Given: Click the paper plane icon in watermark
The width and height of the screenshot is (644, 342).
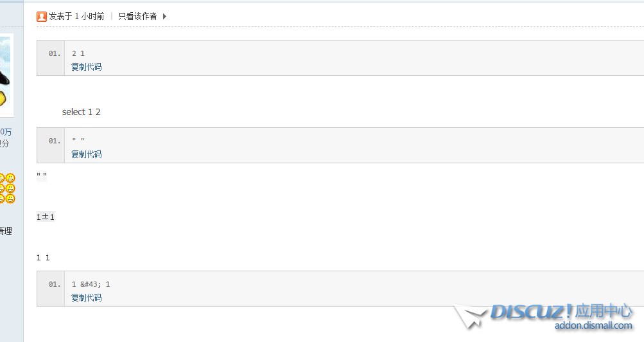Looking at the screenshot, I should pos(470,316).
